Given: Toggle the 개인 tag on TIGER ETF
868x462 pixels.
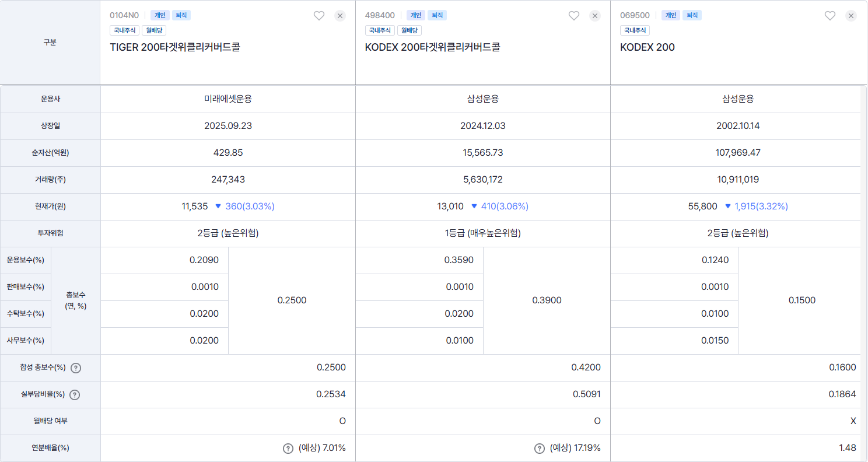Looking at the screenshot, I should point(159,15).
